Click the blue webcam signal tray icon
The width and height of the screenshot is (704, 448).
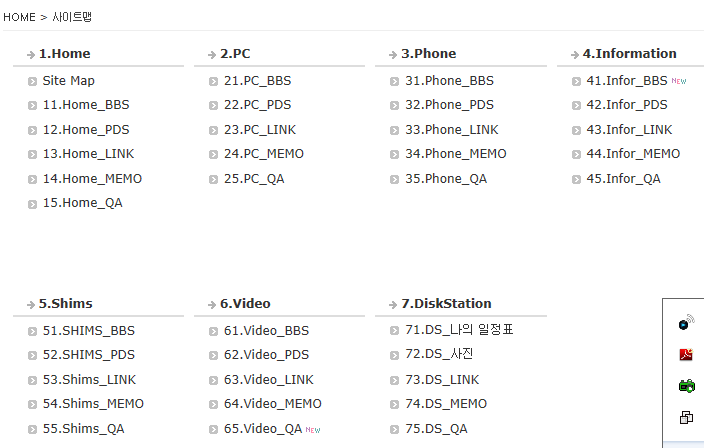click(x=686, y=322)
